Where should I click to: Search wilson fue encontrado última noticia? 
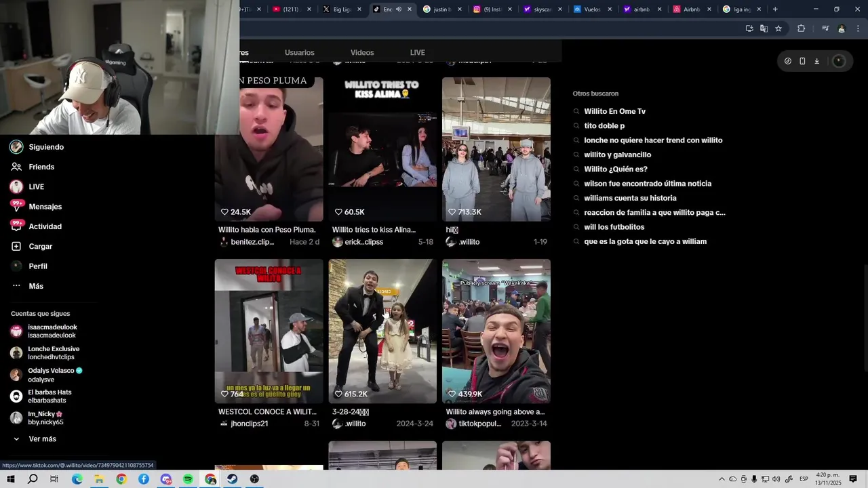click(x=648, y=184)
